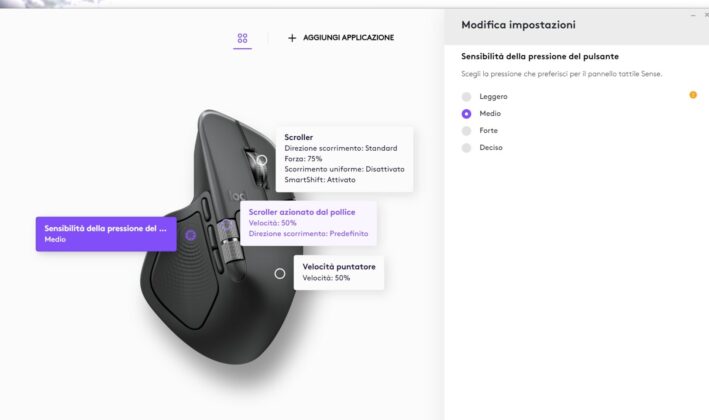
Task: Click the orange info indicator near Leggero
Action: [x=693, y=95]
